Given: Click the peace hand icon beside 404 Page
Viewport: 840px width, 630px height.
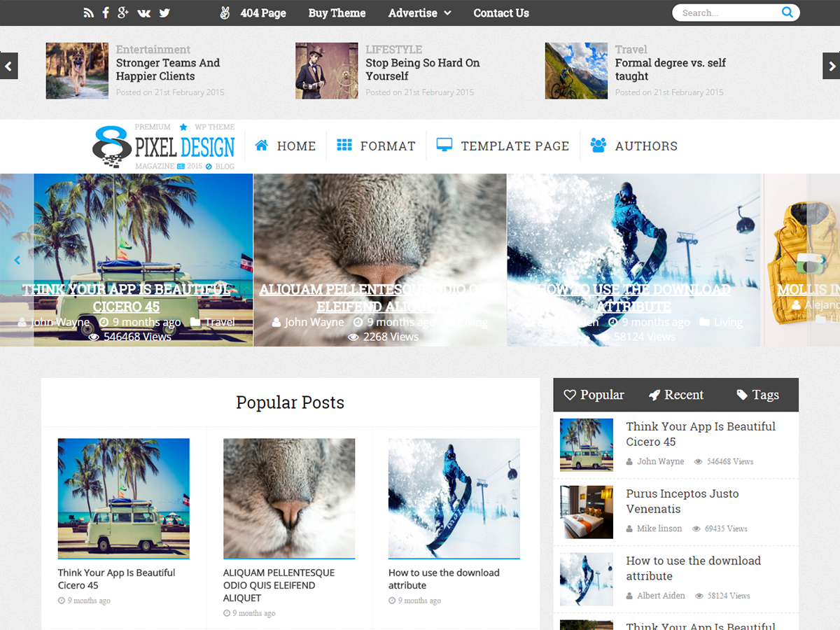Looking at the screenshot, I should [x=225, y=13].
